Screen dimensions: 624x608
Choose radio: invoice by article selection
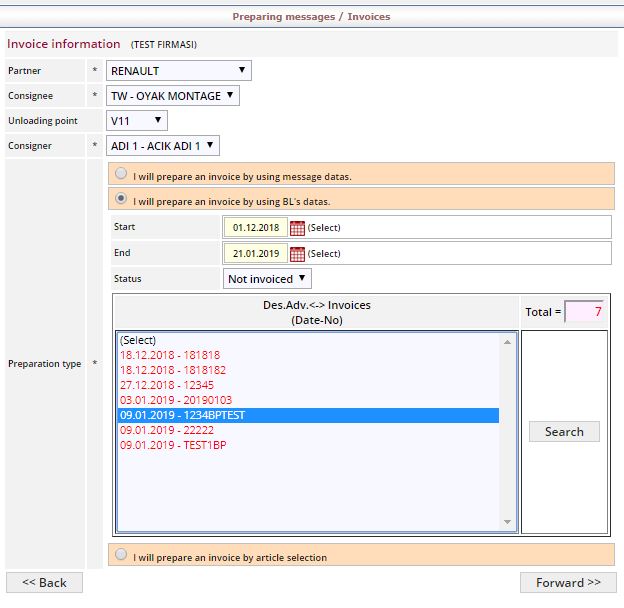point(121,554)
